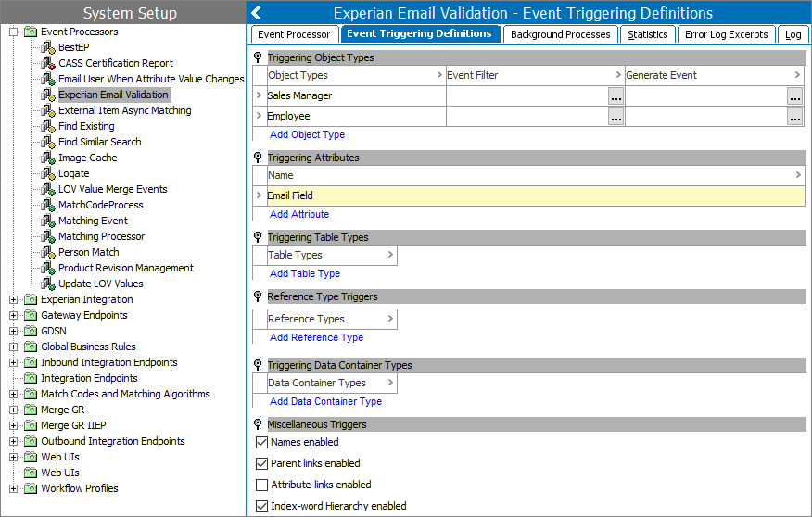Screen dimensions: 812x517
Task: Uncheck Index-word Hierarchy enabled checkbox
Action: [x=262, y=506]
